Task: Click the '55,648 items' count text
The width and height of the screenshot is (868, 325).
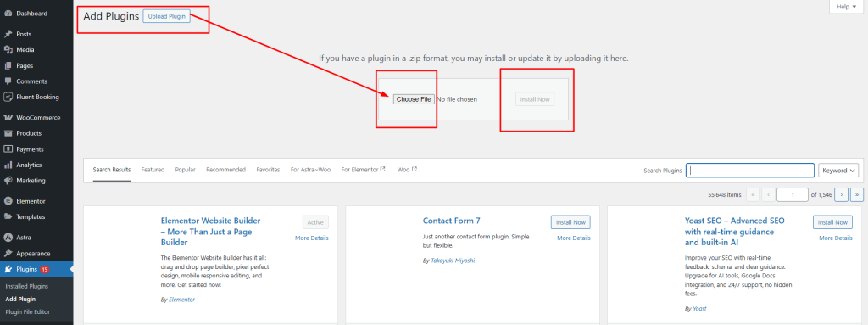Action: pyautogui.click(x=724, y=194)
